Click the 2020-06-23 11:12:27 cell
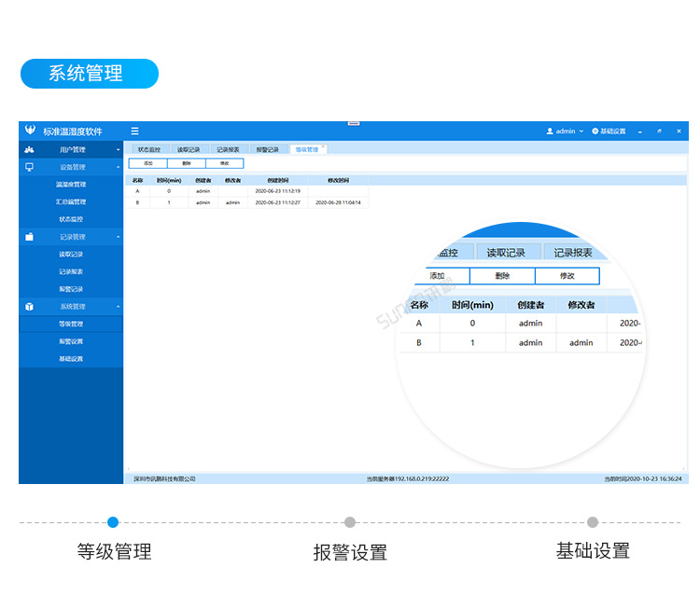The width and height of the screenshot is (700, 609). (x=278, y=202)
